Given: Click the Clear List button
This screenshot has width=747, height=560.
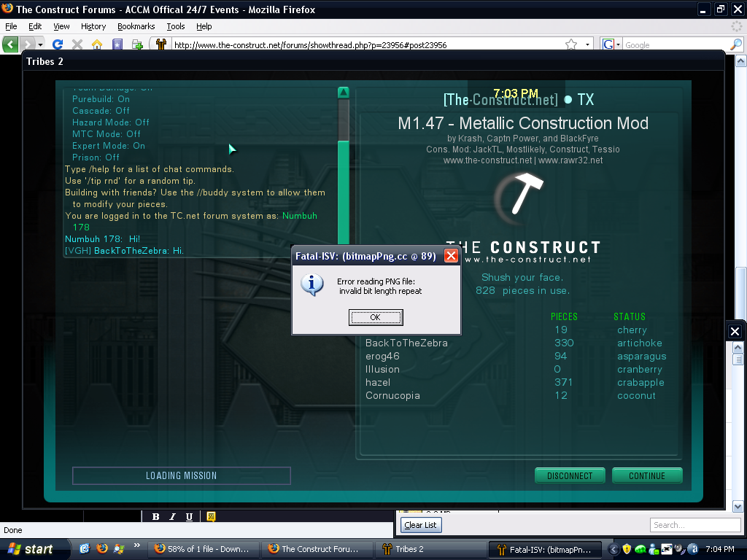Looking at the screenshot, I should pyautogui.click(x=421, y=525).
